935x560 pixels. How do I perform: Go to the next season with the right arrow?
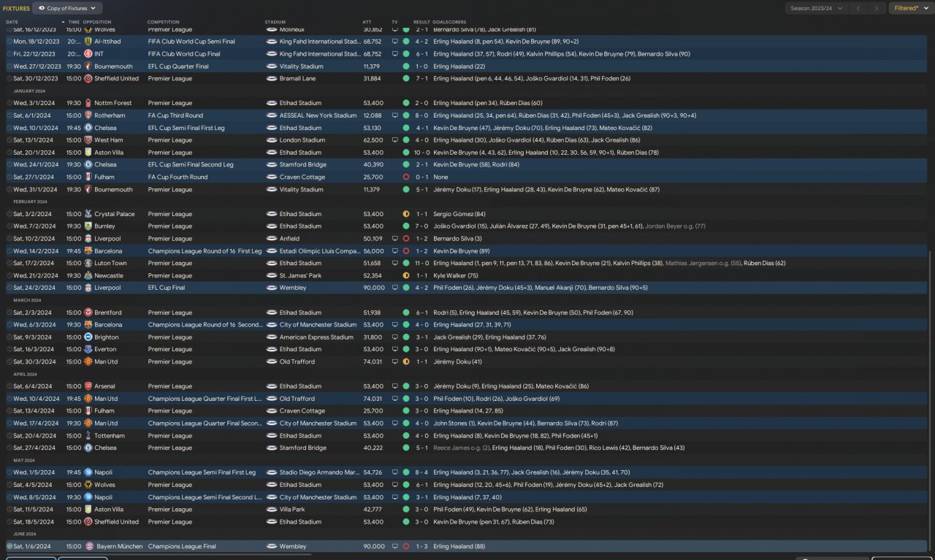(876, 9)
